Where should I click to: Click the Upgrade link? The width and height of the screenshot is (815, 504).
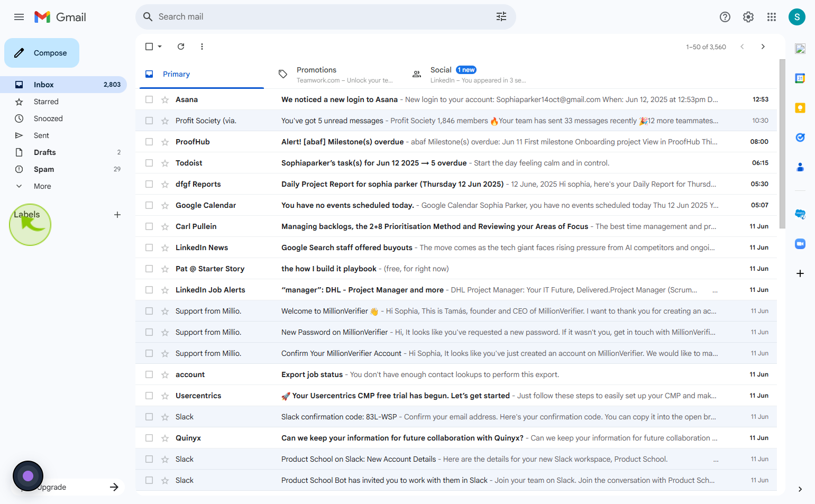coord(51,487)
